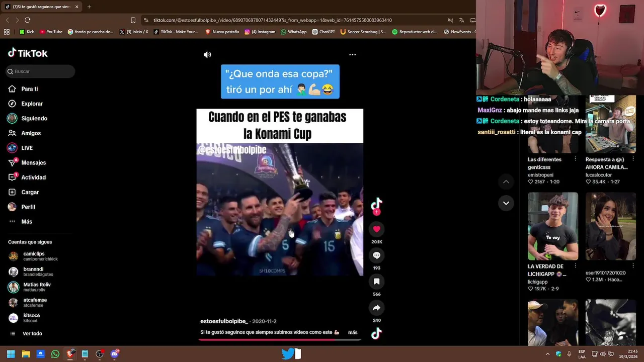Save the video with the bookmark icon
The width and height of the screenshot is (644, 362).
click(x=376, y=282)
